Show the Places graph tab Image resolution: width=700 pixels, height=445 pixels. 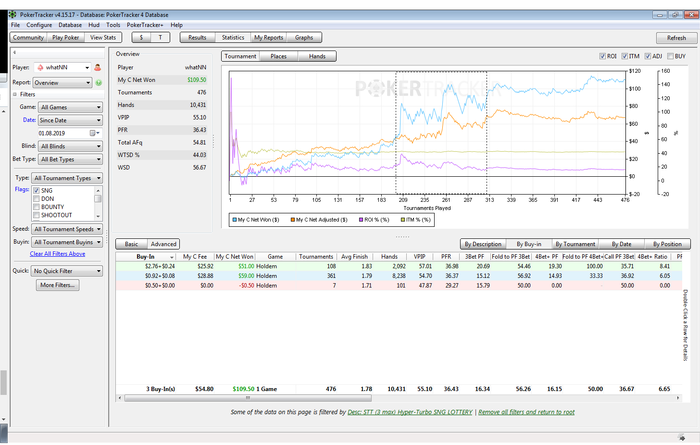coord(278,56)
